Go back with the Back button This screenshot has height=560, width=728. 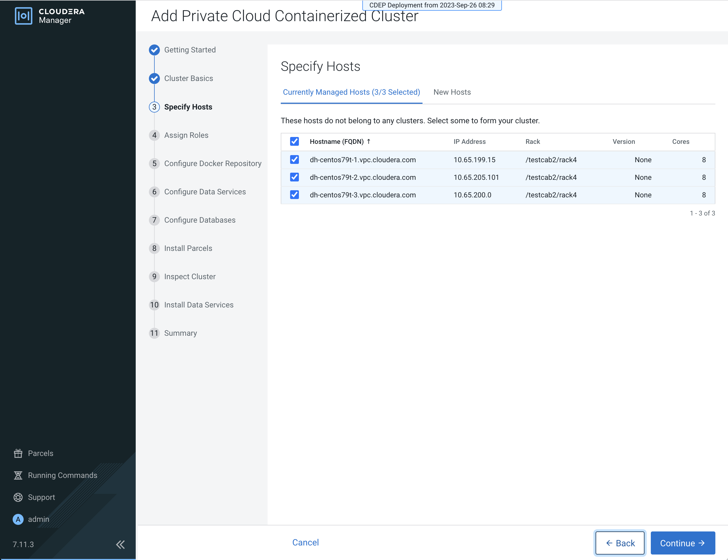click(620, 543)
